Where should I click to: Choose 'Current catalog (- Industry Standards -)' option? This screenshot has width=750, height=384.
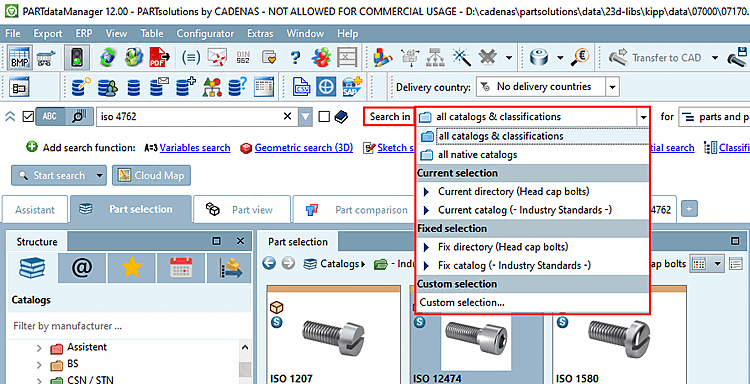(x=532, y=210)
